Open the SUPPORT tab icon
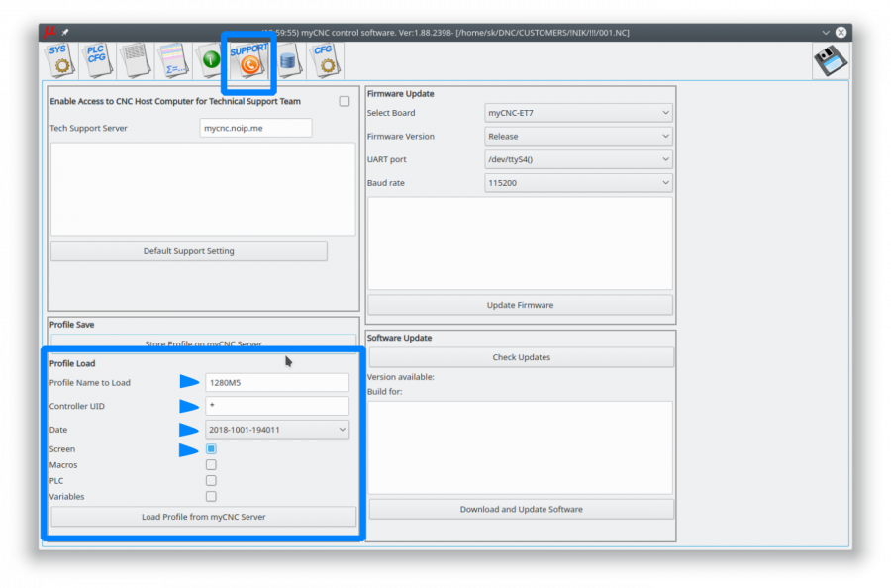891x588 pixels. (248, 60)
